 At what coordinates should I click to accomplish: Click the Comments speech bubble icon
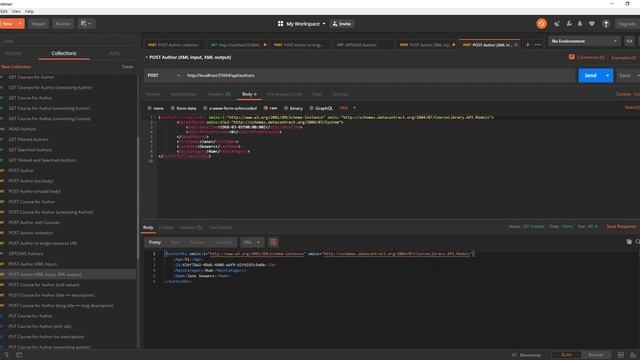pos(571,57)
